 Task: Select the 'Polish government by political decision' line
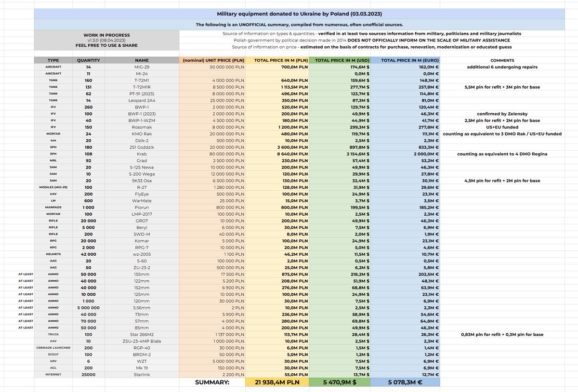[x=372, y=40]
